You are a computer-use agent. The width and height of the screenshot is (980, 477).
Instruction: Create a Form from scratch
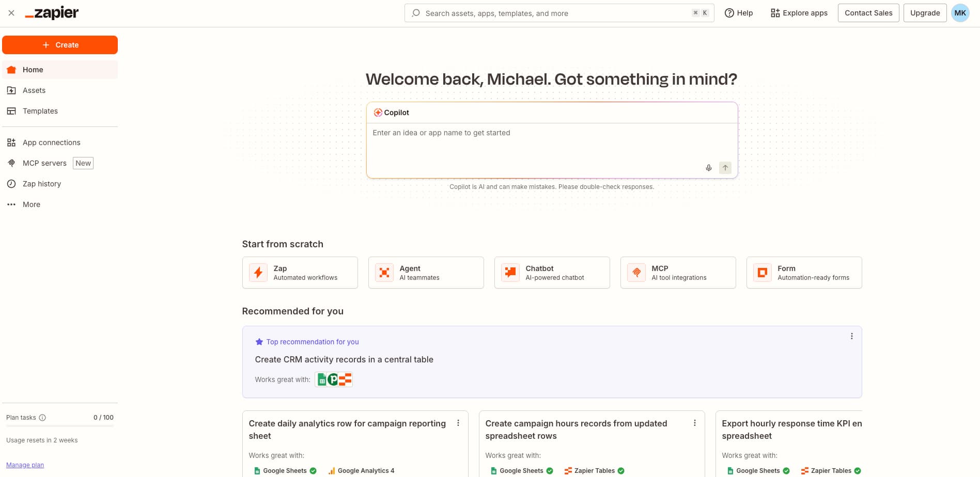point(804,273)
